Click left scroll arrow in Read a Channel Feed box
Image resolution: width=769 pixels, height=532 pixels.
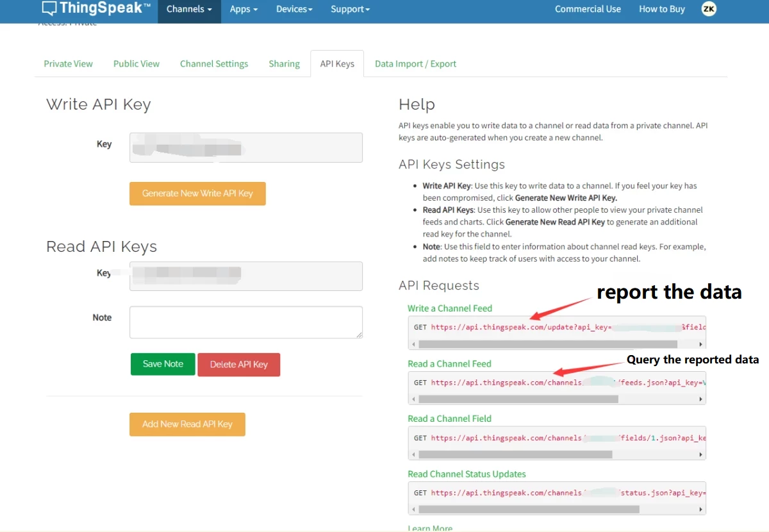tap(413, 399)
